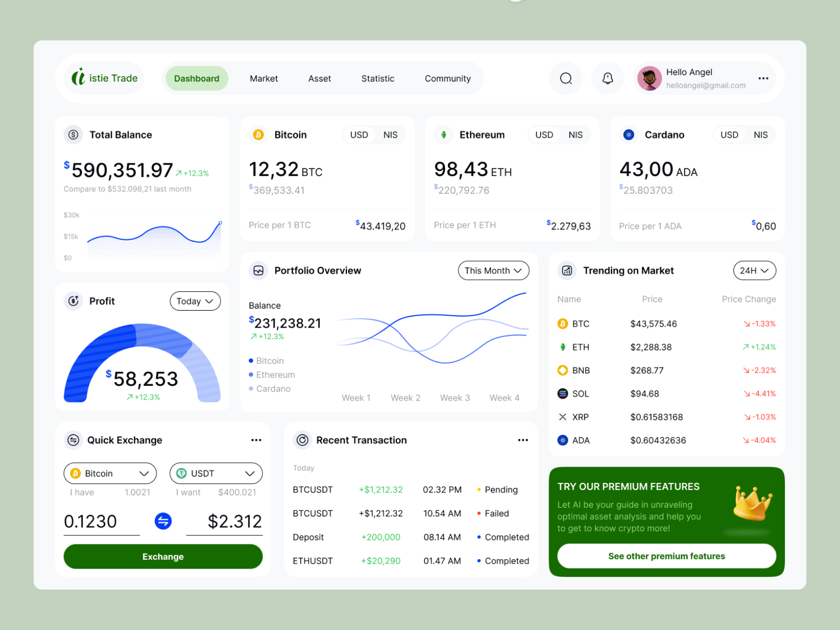Screen dimensions: 840x630
Task: Click the swap arrows icon in Quick Exchange
Action: (x=163, y=521)
